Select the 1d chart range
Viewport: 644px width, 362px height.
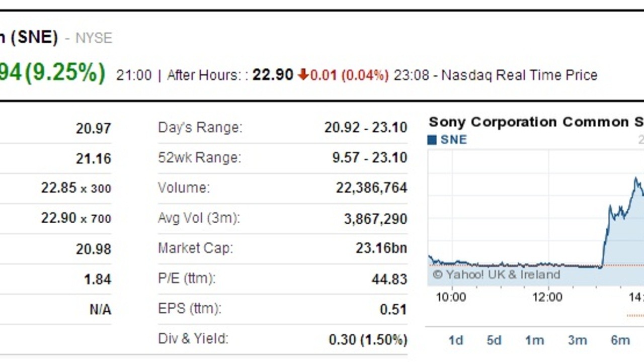(455, 340)
